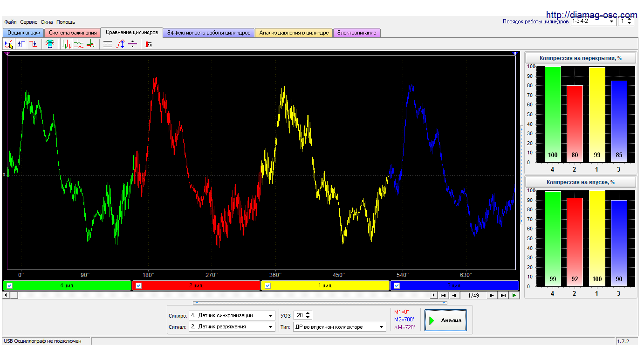Go to the previous frame
Image resolution: width=644 pixels, height=347 pixels.
[x=453, y=295]
